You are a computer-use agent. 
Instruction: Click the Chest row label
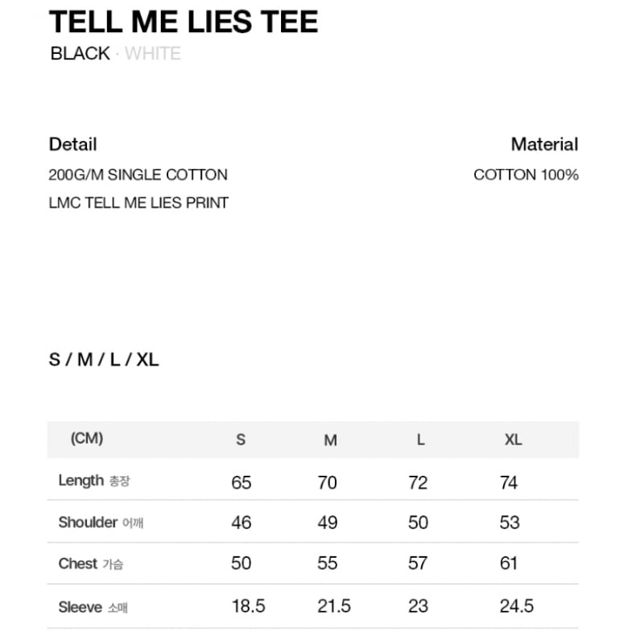coord(91,563)
